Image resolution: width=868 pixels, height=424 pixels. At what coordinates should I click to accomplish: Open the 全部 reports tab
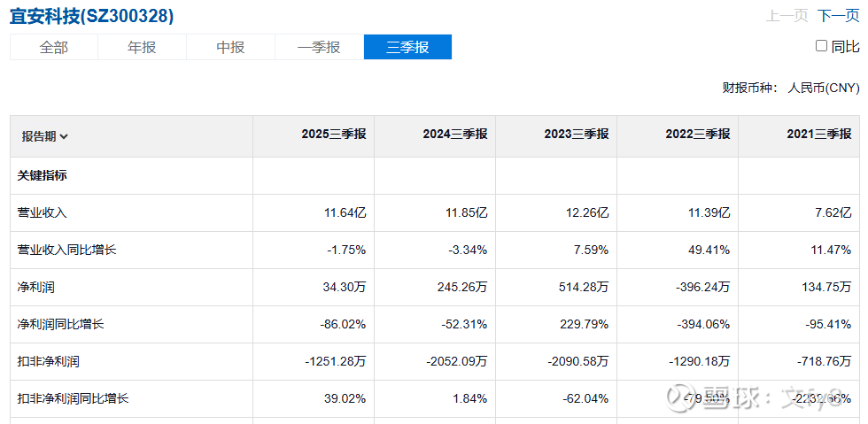pyautogui.click(x=54, y=48)
